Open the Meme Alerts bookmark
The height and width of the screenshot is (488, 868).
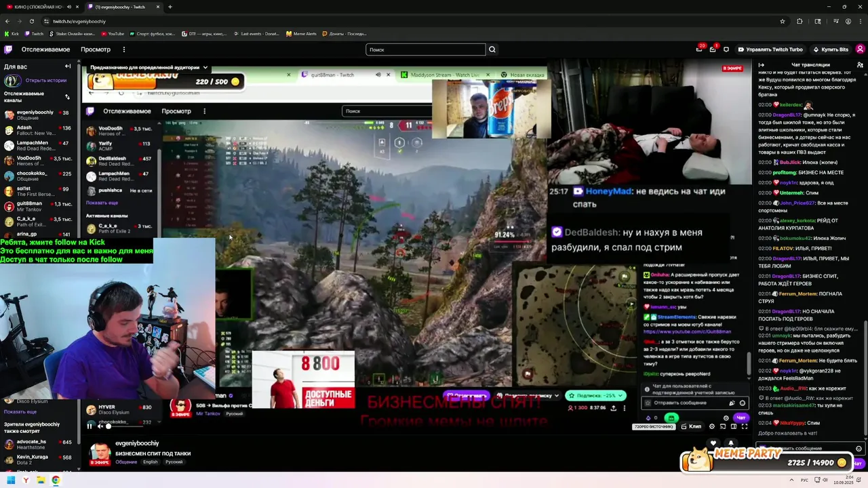point(301,33)
